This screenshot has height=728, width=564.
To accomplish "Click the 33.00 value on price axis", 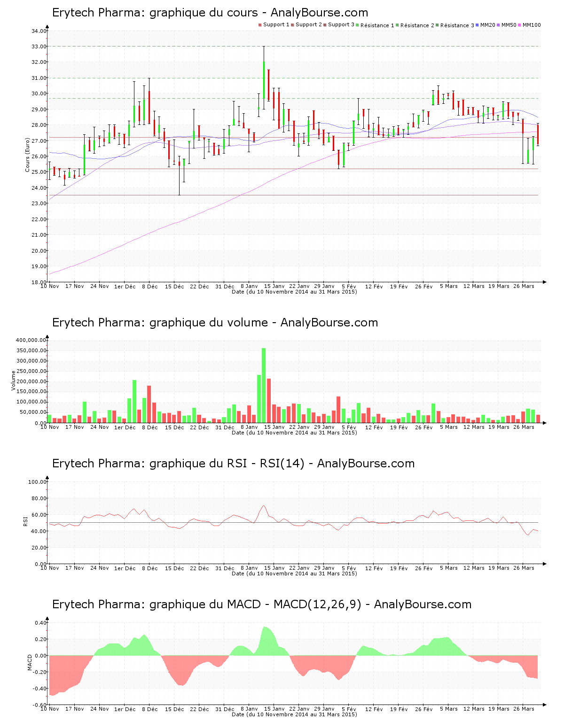I will (x=39, y=46).
